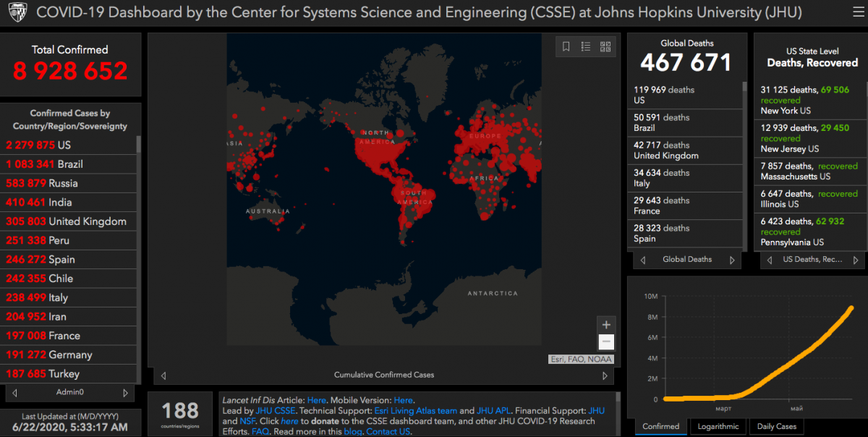Image resolution: width=868 pixels, height=437 pixels.
Task: Go to previous map layer left of Cumulative Confirmed Cases
Action: (163, 376)
